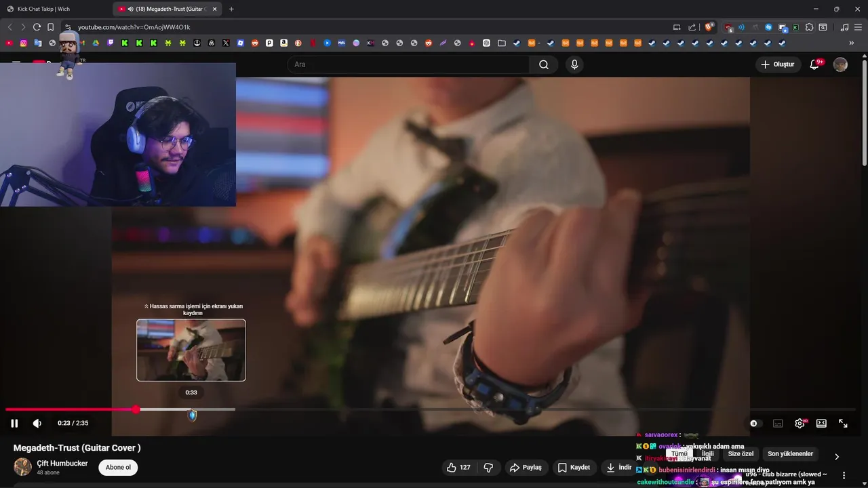Toggle subtitles captions button
Viewport: 868px width, 488px height.
click(778, 423)
